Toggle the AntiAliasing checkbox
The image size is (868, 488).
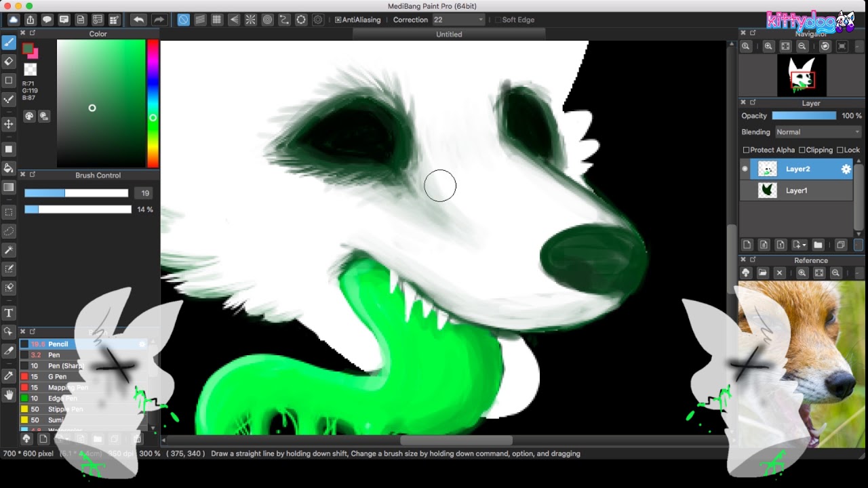click(338, 20)
